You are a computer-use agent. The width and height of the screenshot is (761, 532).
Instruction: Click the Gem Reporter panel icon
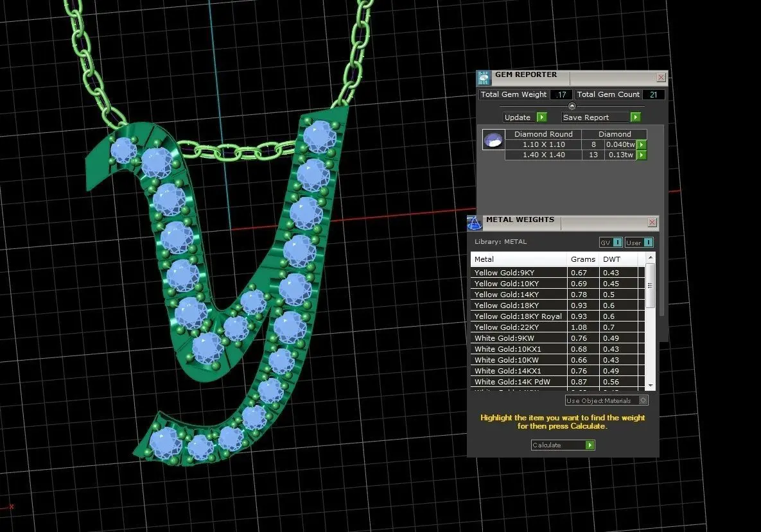coord(484,78)
